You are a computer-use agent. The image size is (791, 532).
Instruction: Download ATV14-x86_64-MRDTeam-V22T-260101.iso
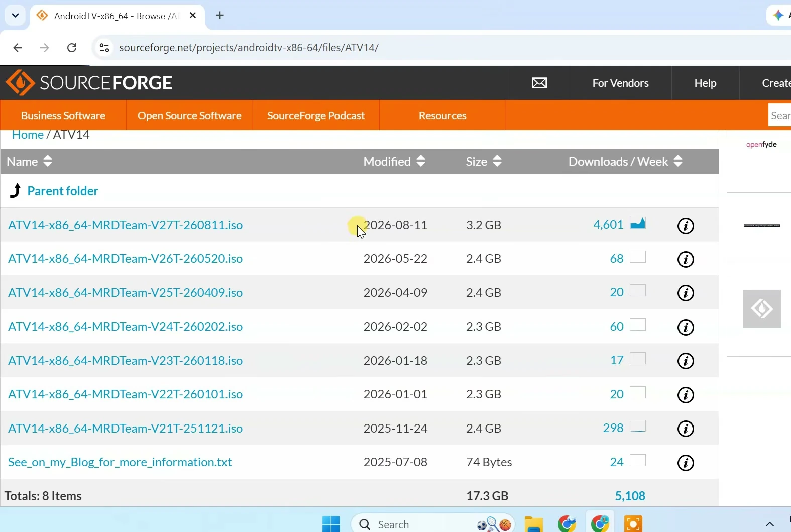coord(126,394)
